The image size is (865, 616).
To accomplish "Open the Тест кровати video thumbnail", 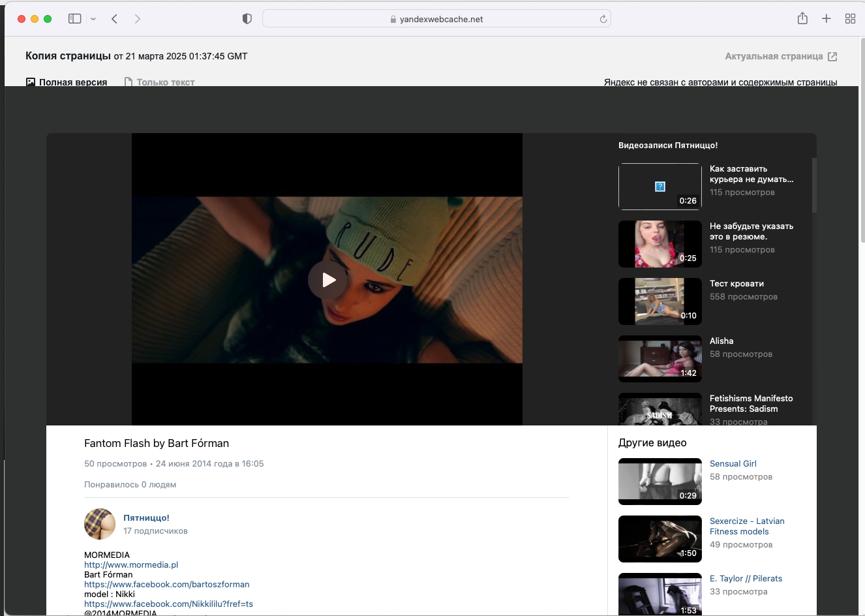I will tap(660, 301).
